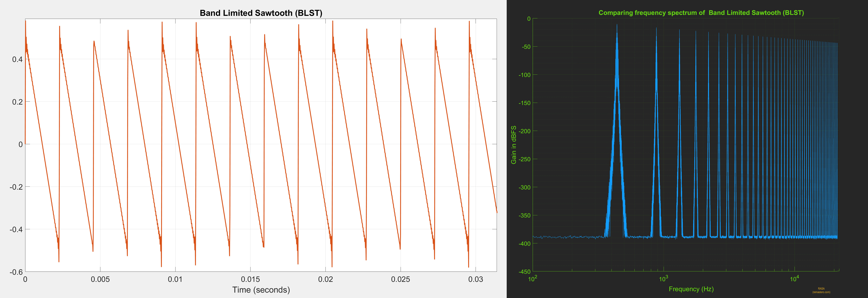Click the left plot title "Band Limited Sawtooth (BLST)"
Image resolution: width=868 pixels, height=298 pixels.
pos(261,13)
